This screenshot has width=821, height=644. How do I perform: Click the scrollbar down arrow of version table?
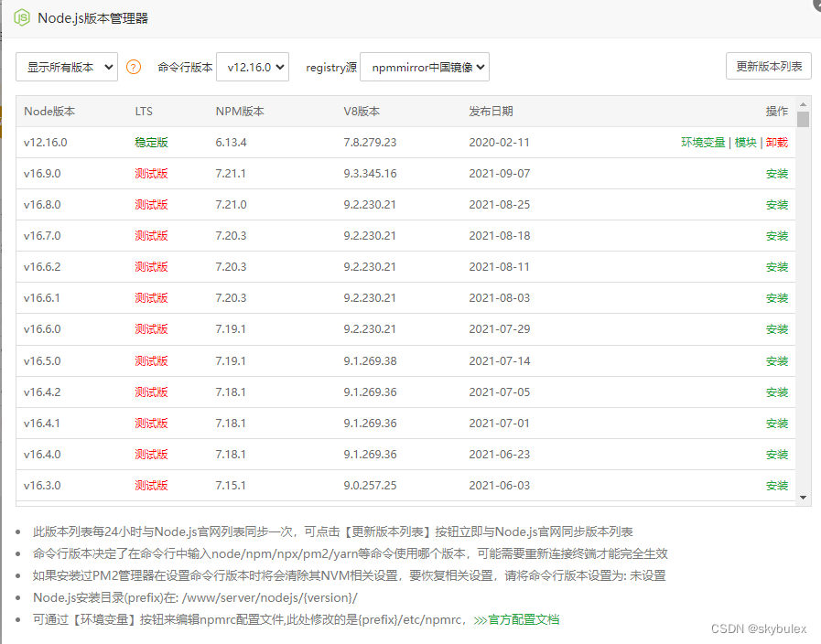(x=804, y=498)
